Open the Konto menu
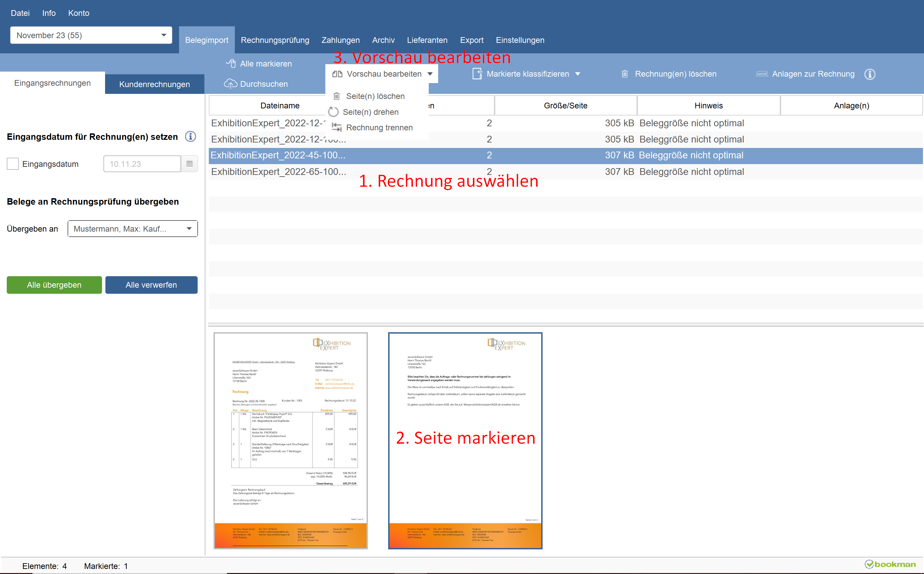924x574 pixels. point(79,13)
